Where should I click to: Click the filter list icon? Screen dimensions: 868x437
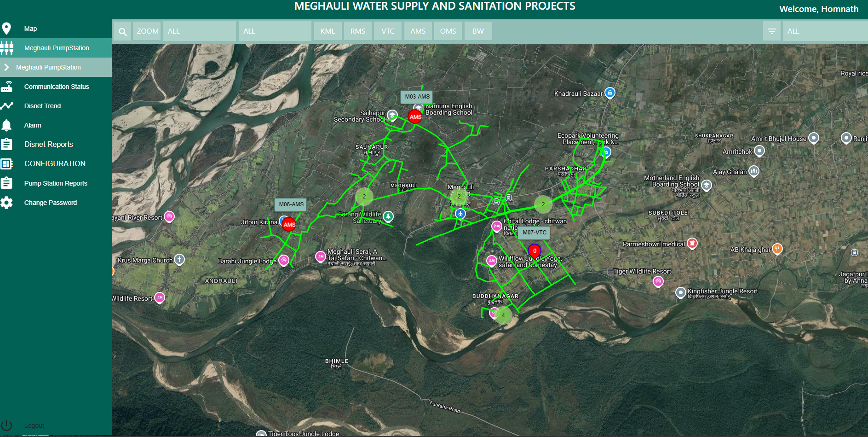coord(772,31)
